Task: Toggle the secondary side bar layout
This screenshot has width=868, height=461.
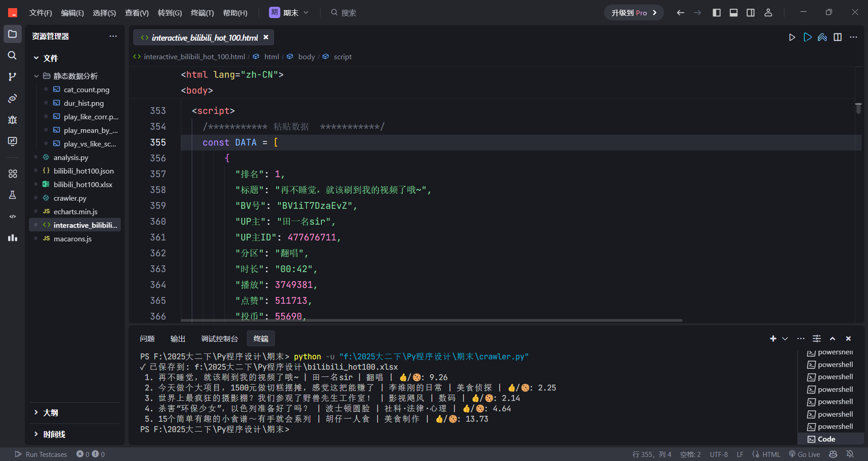Action: point(750,13)
